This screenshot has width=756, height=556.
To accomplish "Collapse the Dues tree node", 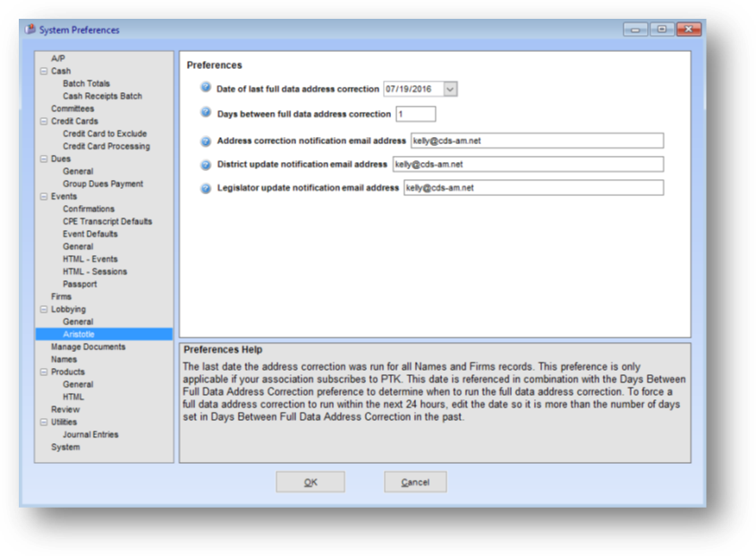I will (44, 158).
